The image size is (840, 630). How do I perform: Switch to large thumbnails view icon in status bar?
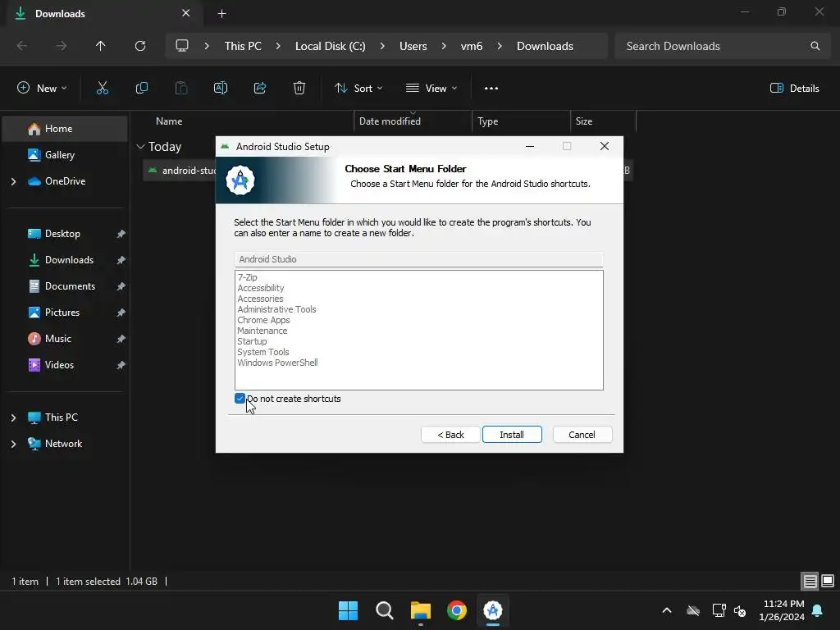(x=828, y=582)
